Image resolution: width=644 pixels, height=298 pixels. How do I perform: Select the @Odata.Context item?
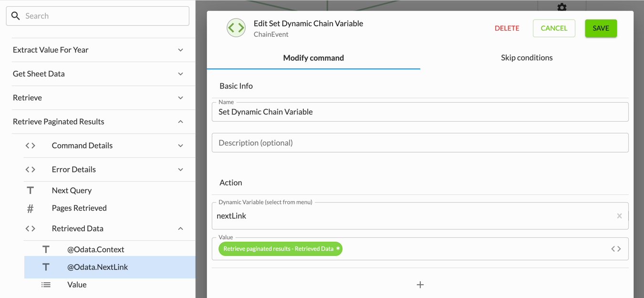[x=95, y=249]
